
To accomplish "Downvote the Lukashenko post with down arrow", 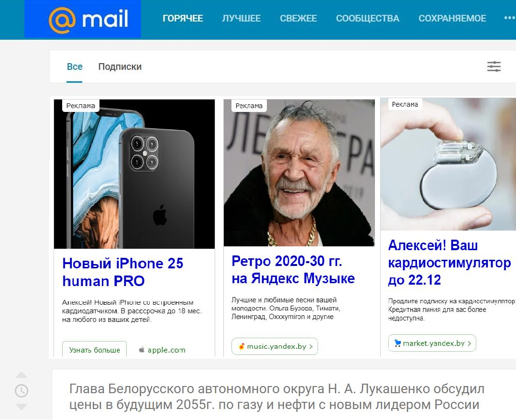I will point(22,407).
